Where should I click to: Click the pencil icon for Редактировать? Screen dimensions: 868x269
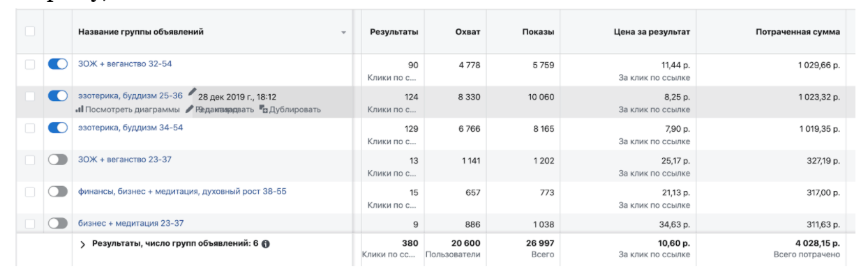point(189,109)
